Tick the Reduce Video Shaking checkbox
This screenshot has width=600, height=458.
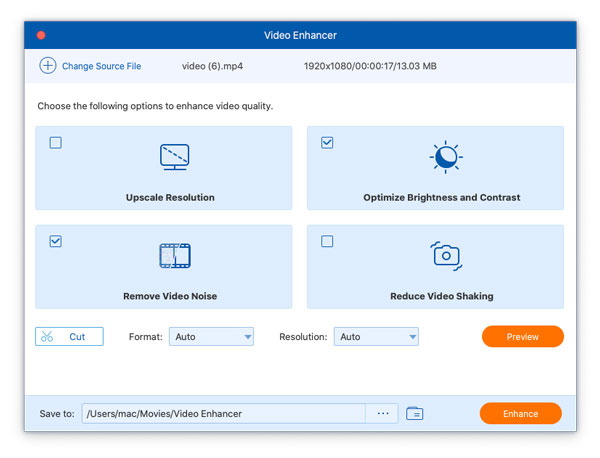coord(327,241)
